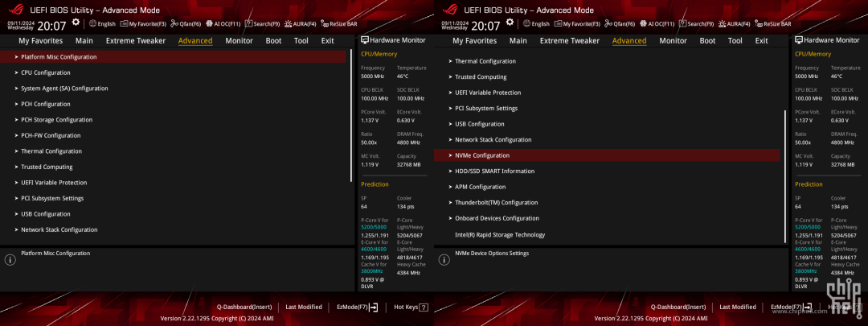Open English language selector in left BIOS screen
The height and width of the screenshot is (326, 868).
pos(102,24)
